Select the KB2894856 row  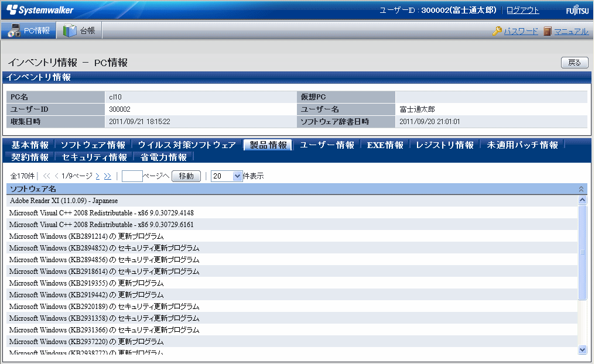[x=292, y=260]
